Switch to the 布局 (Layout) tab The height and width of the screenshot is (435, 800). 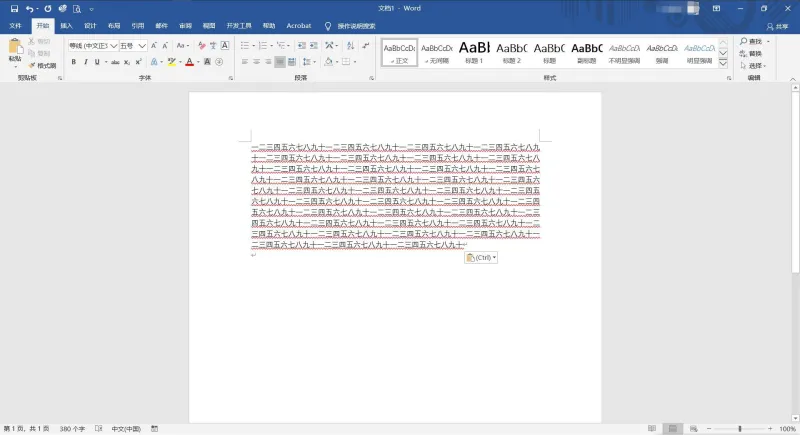(114, 26)
